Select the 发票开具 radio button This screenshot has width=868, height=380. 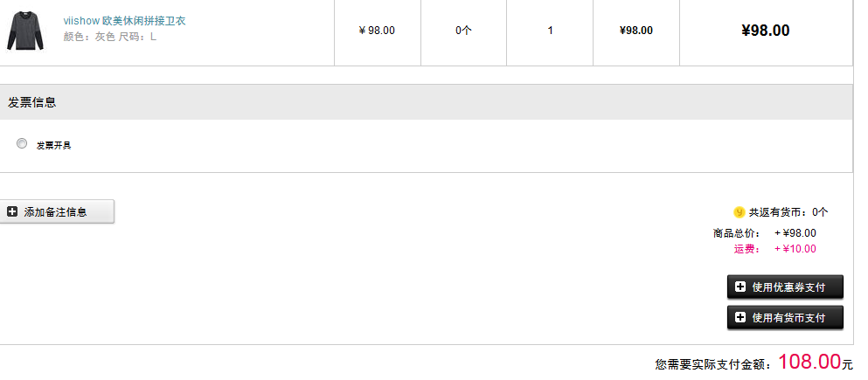click(22, 144)
